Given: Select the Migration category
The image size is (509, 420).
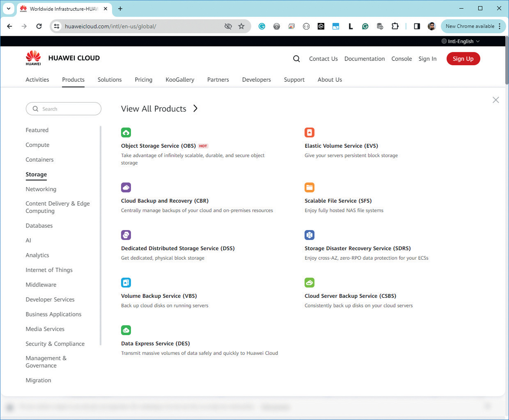Looking at the screenshot, I should (38, 380).
